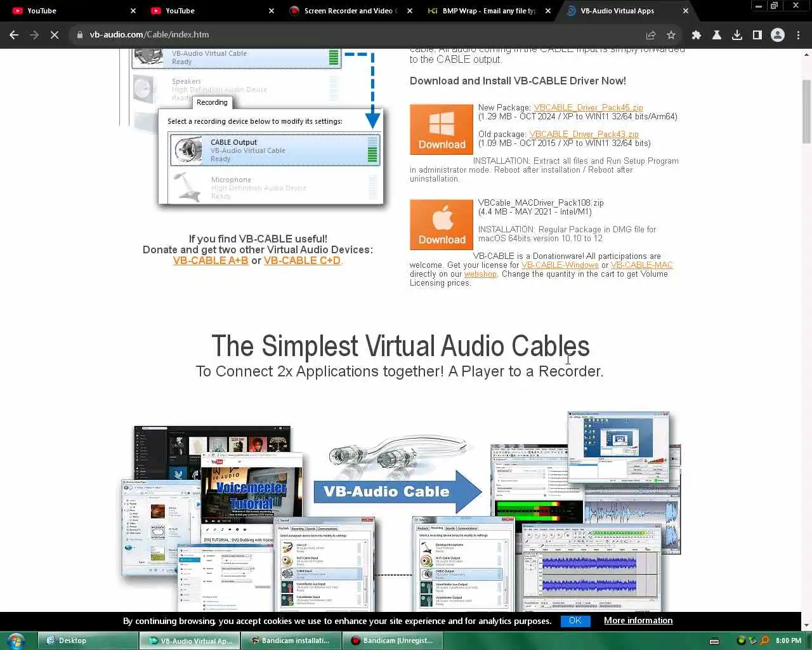Switch to the second YouTube tab
Screen dimensions: 812x650
[x=208, y=11]
